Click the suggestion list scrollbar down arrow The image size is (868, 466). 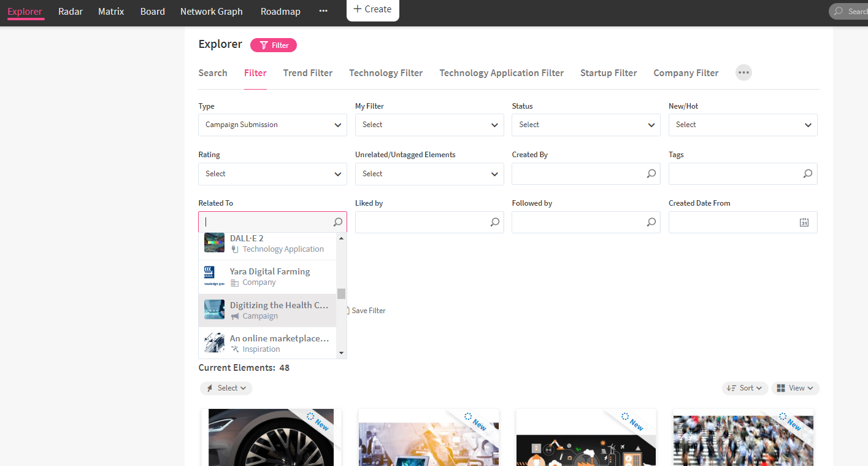click(341, 353)
